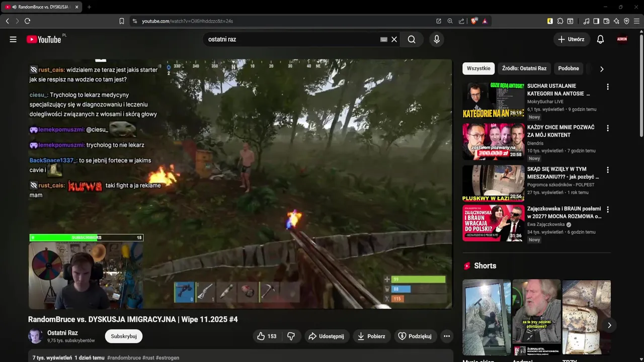Open a new tab with the plus button

[89, 7]
